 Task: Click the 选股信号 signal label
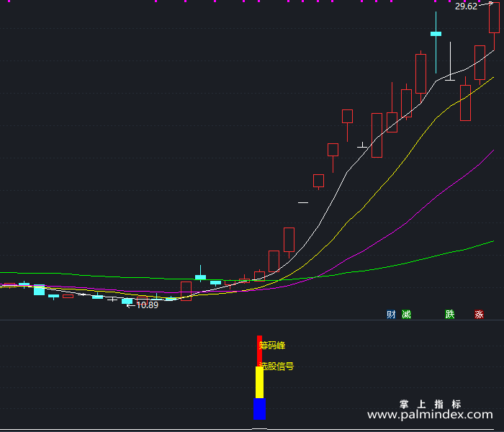click(x=276, y=366)
